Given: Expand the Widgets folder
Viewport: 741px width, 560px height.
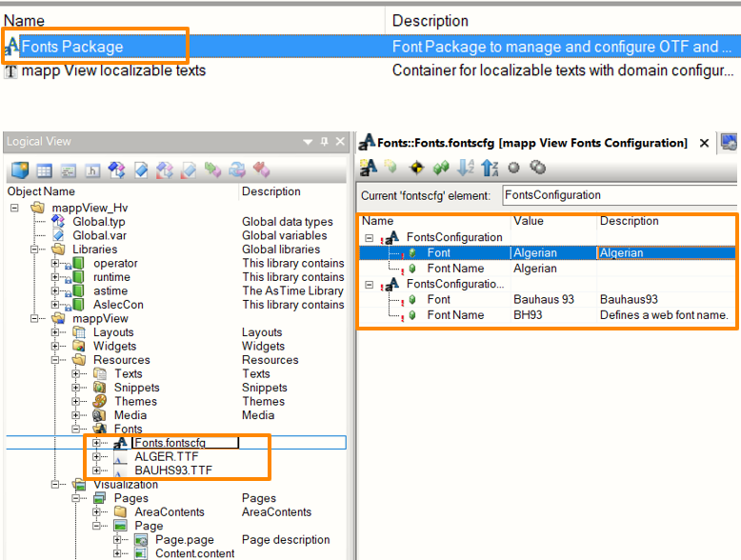Looking at the screenshot, I should (55, 346).
